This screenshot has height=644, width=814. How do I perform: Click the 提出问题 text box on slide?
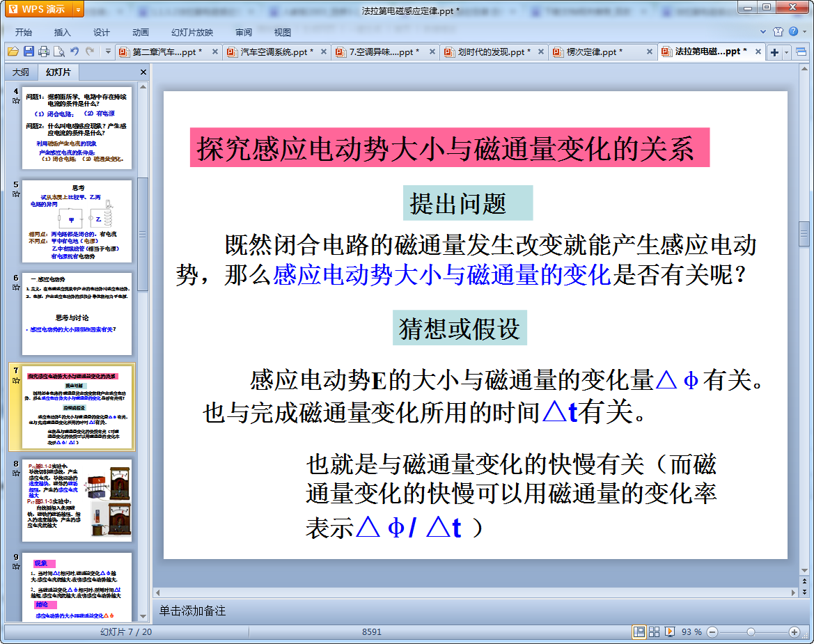[x=468, y=203]
